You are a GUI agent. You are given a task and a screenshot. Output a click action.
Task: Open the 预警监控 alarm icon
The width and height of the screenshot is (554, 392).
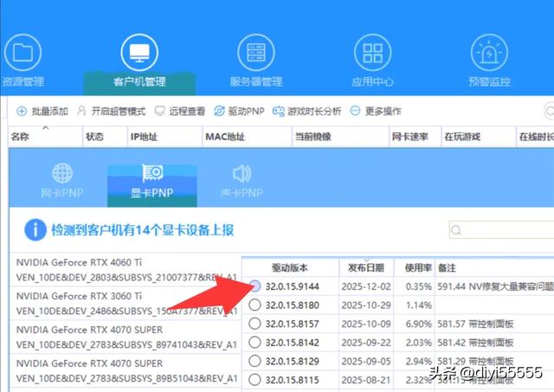coord(489,53)
